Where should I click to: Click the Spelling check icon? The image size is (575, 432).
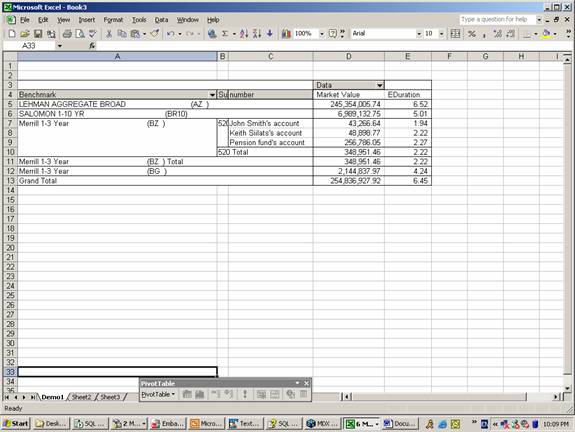point(92,34)
